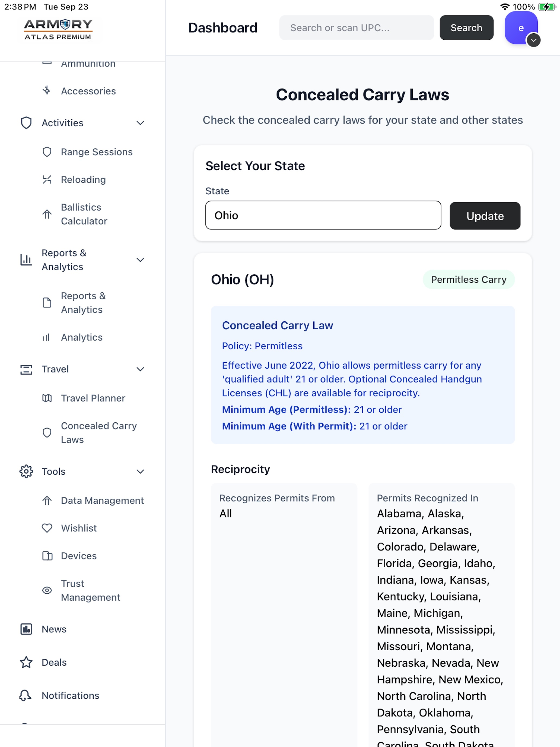Focus the Search or scan UPC field
Screen dimensions: 560x747
coord(356,28)
